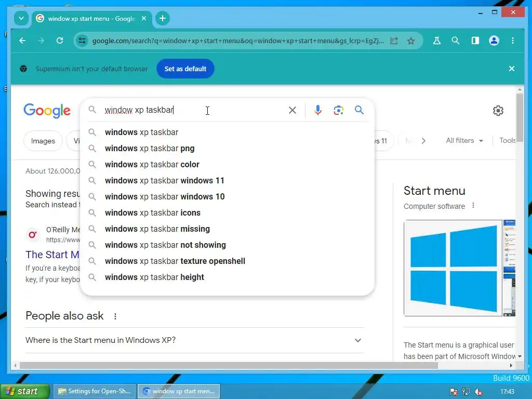This screenshot has width=532, height=399.
Task: Expand 'Where is the Start menu in Windows XP?'
Action: coord(194,340)
